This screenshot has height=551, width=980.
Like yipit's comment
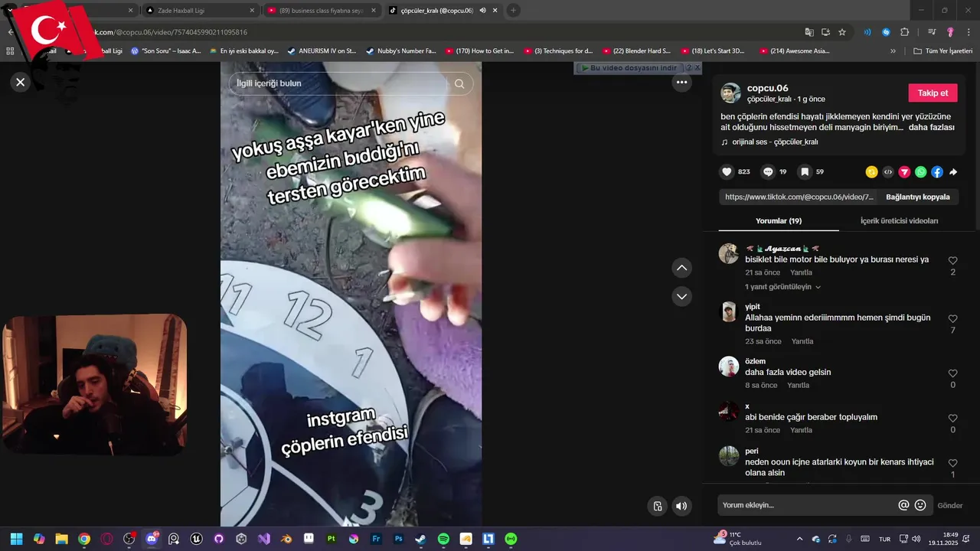click(952, 319)
